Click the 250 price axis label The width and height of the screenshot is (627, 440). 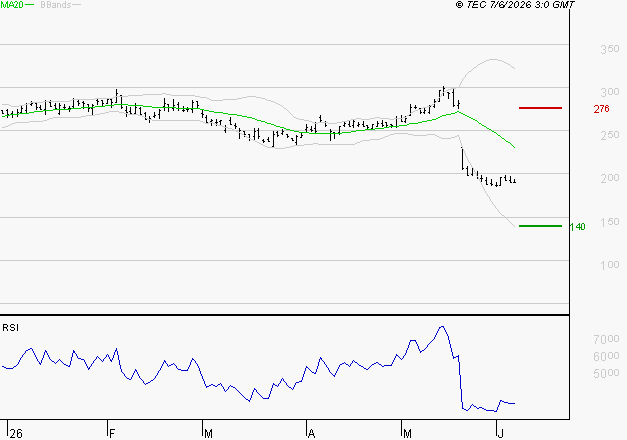click(x=610, y=135)
